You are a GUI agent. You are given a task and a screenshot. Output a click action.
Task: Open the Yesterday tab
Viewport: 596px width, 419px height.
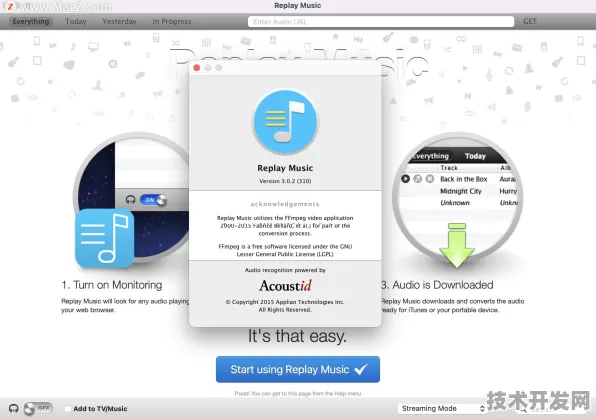click(119, 21)
